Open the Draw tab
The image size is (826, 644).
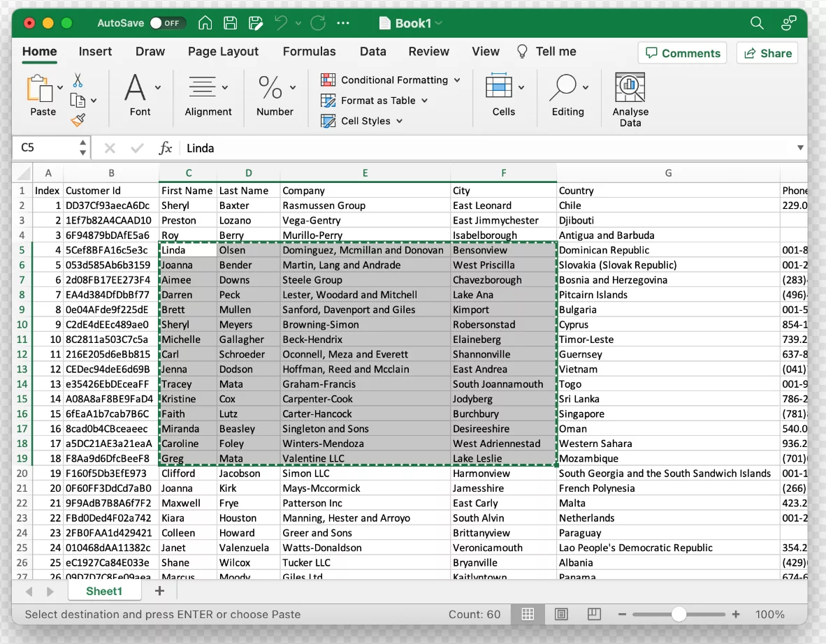150,52
